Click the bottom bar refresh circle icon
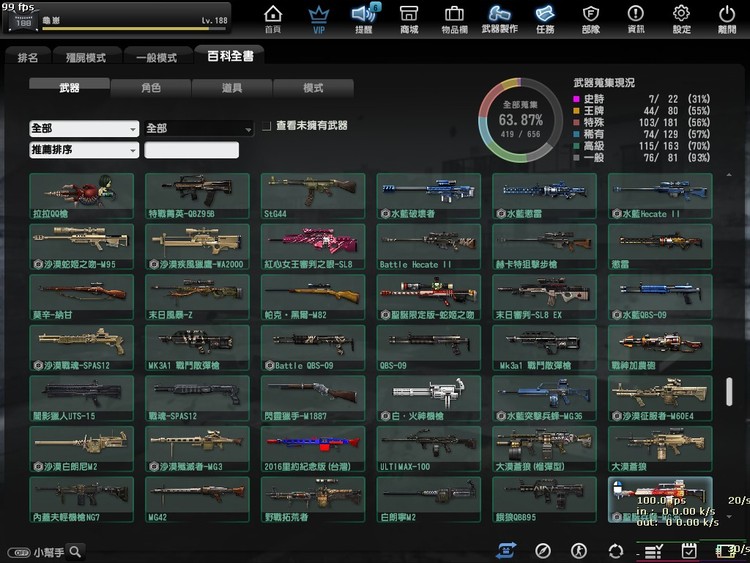This screenshot has width=750, height=563. click(616, 551)
